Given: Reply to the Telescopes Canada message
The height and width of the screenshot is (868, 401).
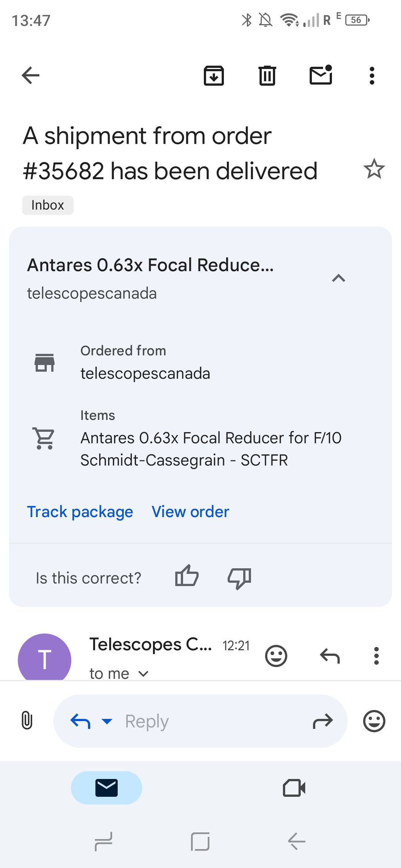Looking at the screenshot, I should coord(330,656).
